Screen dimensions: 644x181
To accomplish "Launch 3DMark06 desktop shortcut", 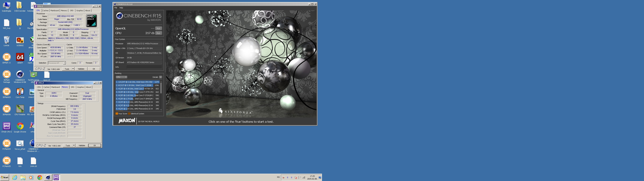I will click(7, 110).
